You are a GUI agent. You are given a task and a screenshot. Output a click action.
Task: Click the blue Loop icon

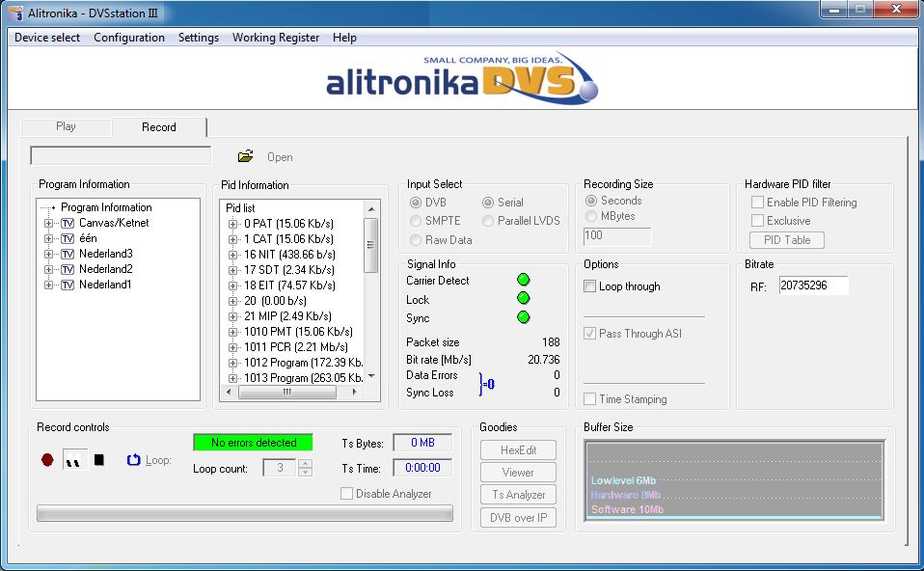[x=134, y=460]
